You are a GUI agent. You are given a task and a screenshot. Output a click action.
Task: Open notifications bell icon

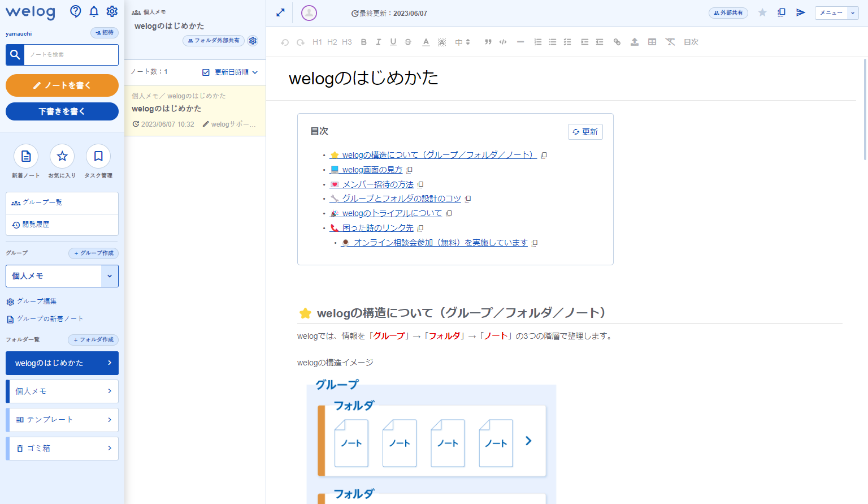(x=94, y=11)
